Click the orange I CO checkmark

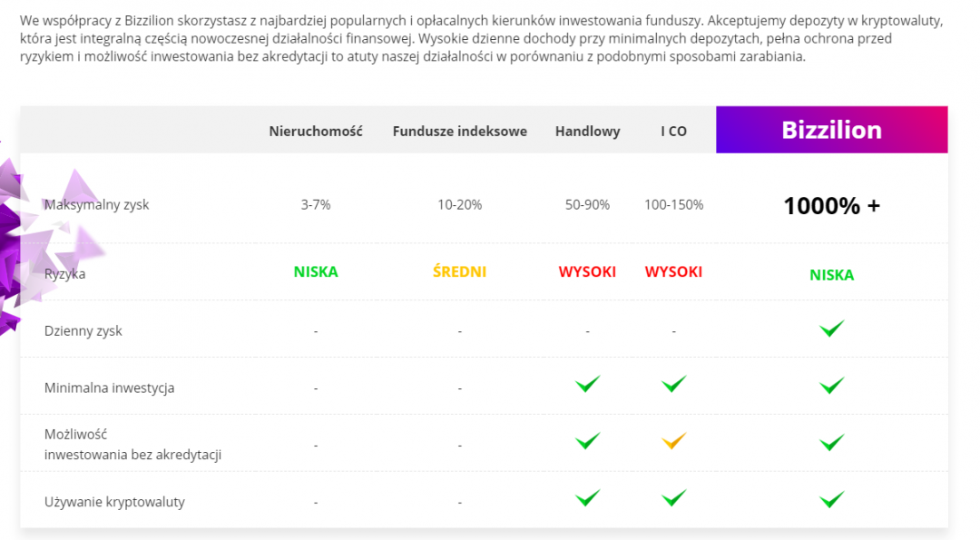click(673, 442)
